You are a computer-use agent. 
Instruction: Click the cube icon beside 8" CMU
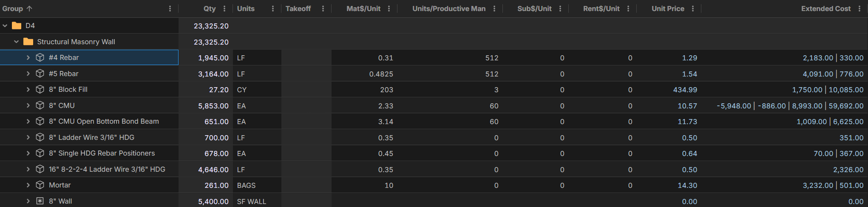point(40,105)
